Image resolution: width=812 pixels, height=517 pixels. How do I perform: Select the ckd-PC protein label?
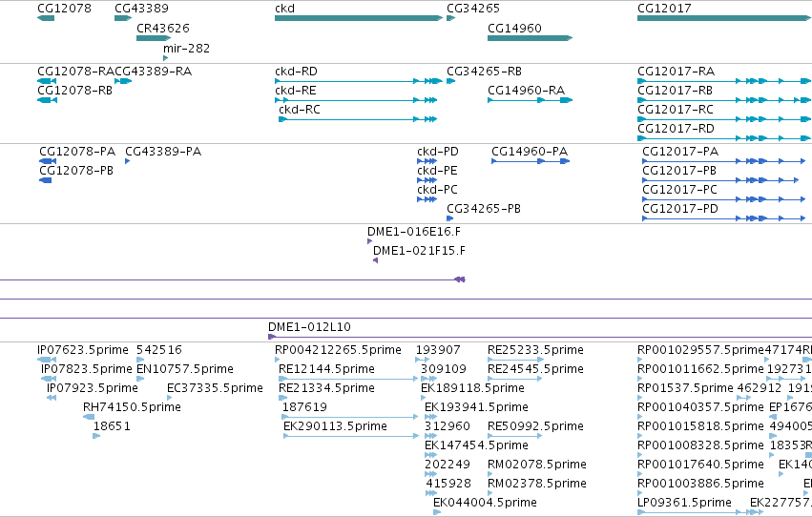[x=437, y=190]
